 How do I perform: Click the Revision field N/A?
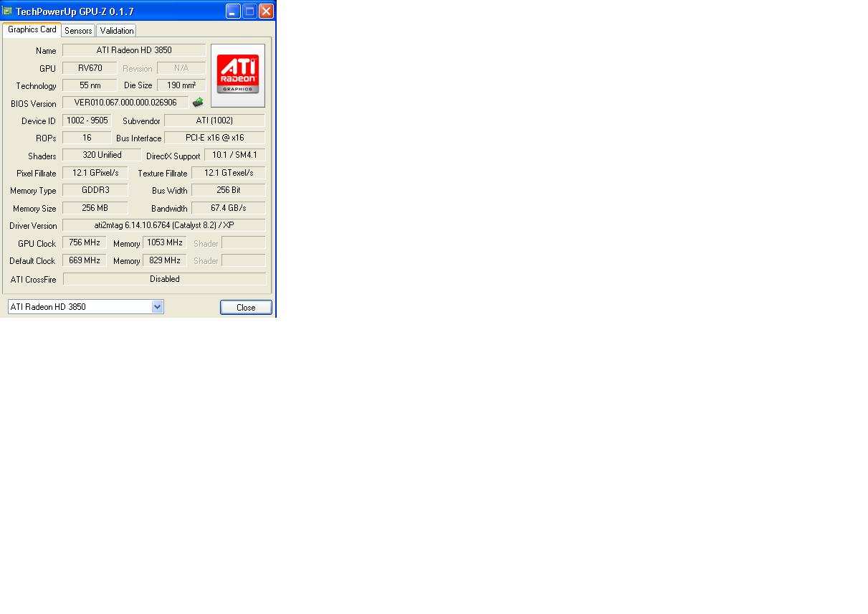[181, 68]
